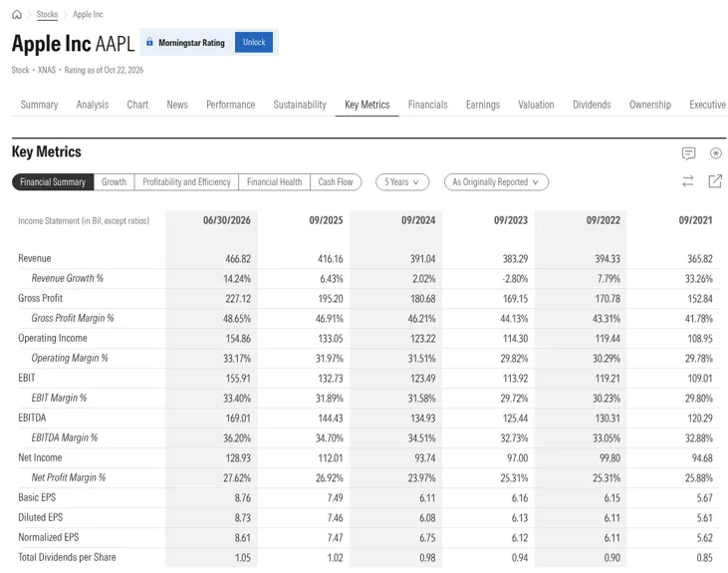Click the Key Metrics section heading
The image size is (728, 573).
[x=47, y=151]
